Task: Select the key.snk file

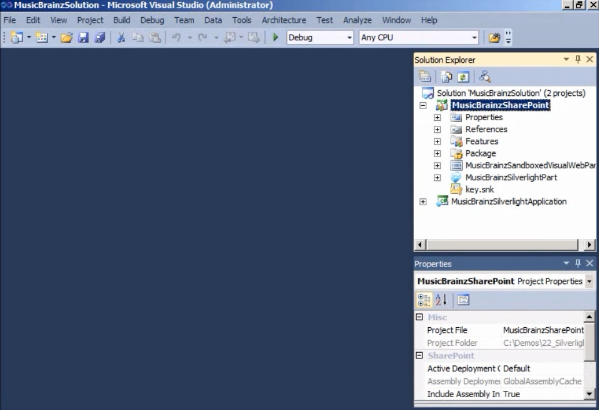Action: coord(479,190)
